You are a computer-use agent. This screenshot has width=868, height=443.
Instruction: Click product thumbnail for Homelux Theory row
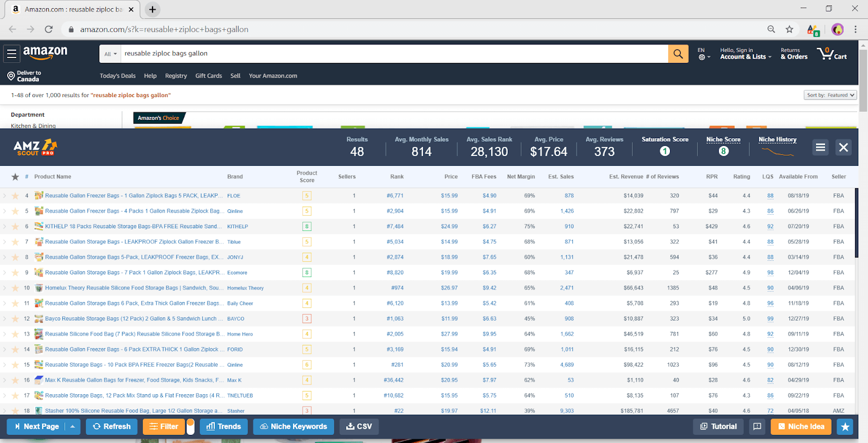pyautogui.click(x=39, y=288)
